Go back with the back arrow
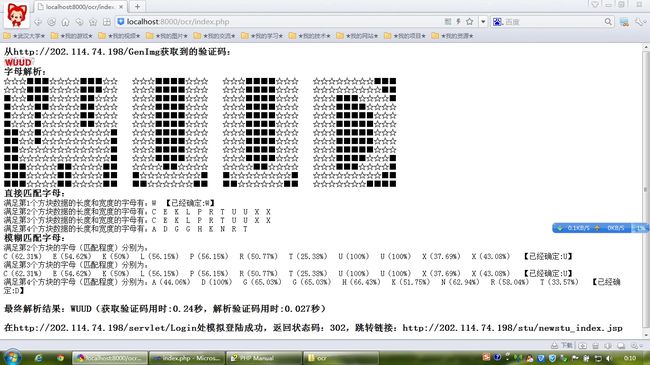The image size is (650, 365). pyautogui.click(x=38, y=22)
